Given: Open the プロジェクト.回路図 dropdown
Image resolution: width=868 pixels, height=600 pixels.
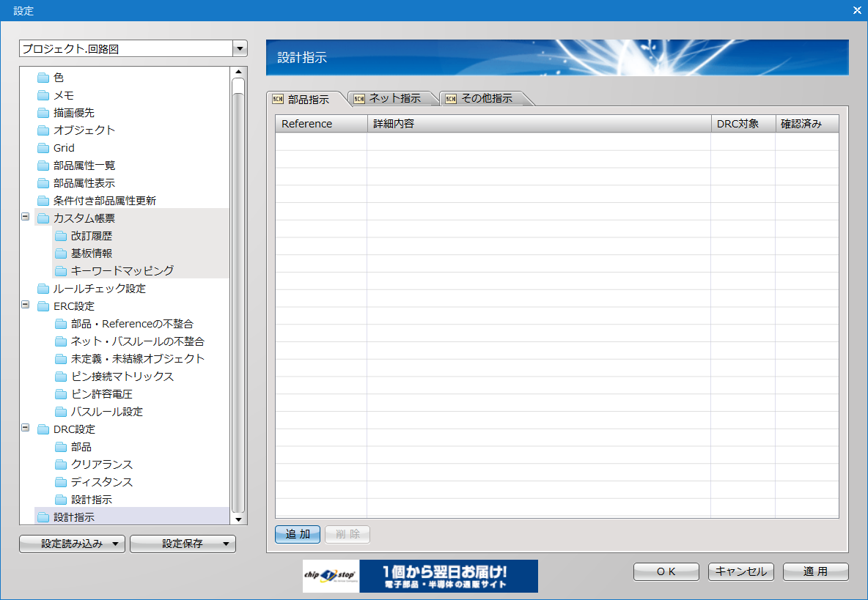Looking at the screenshot, I should pos(240,49).
